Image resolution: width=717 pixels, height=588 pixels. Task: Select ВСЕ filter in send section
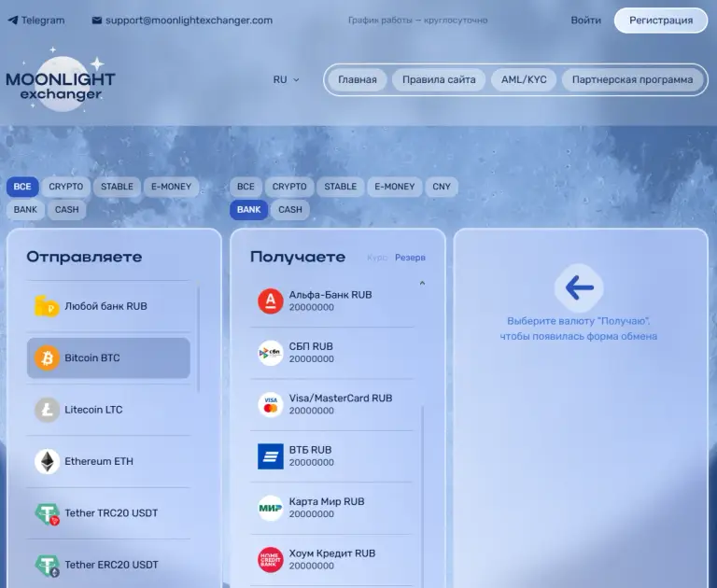coord(22,187)
